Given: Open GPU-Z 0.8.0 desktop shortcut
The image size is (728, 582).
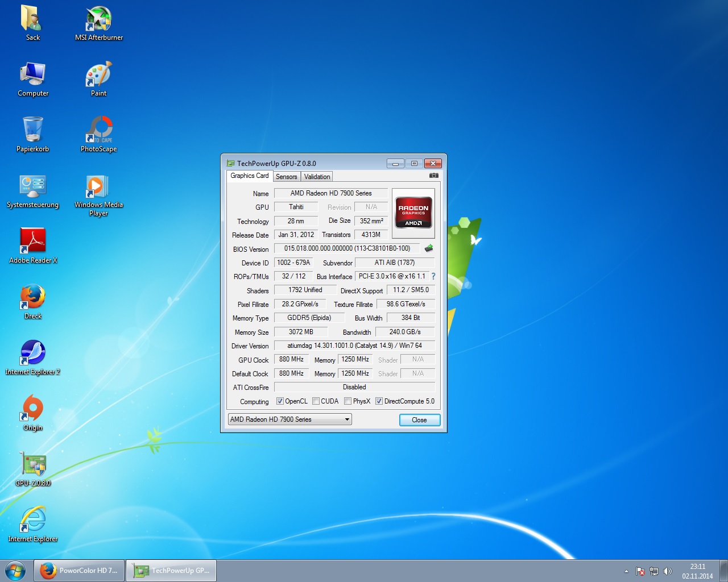Looking at the screenshot, I should click(32, 468).
